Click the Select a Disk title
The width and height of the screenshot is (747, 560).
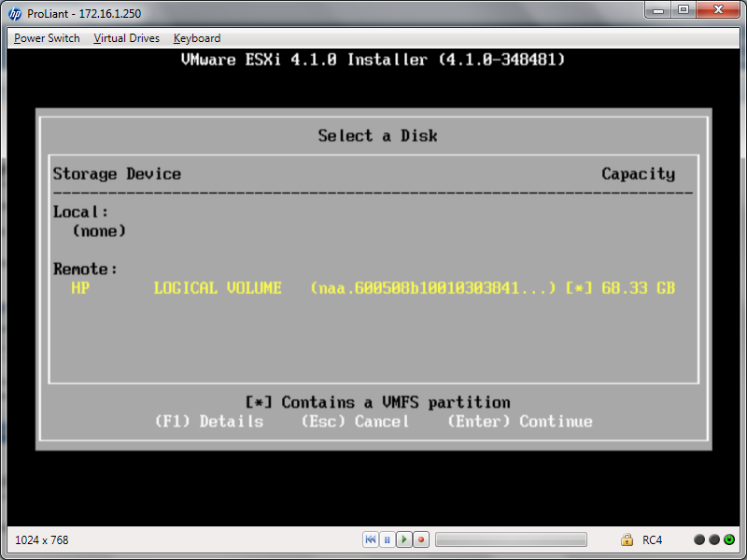click(378, 135)
